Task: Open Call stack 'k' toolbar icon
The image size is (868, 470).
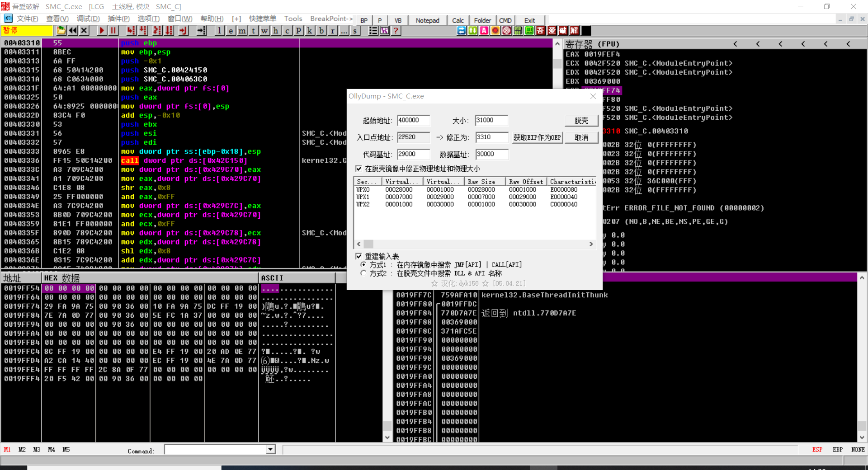Action: [x=310, y=31]
